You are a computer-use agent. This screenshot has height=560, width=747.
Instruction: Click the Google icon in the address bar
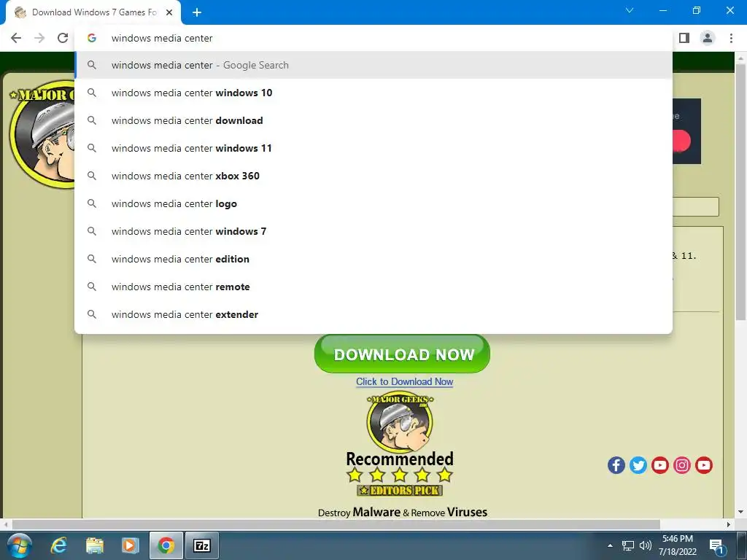click(x=92, y=38)
